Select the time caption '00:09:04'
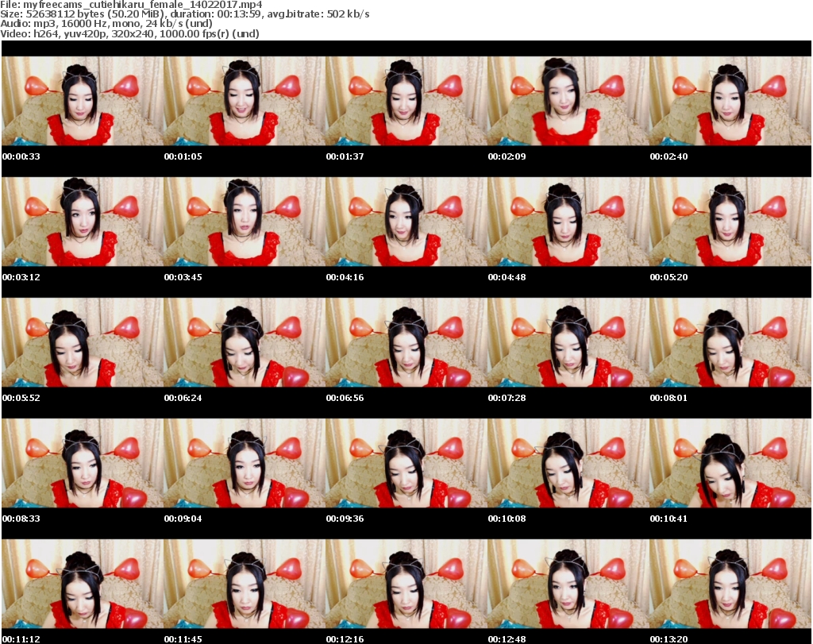 pos(183,519)
